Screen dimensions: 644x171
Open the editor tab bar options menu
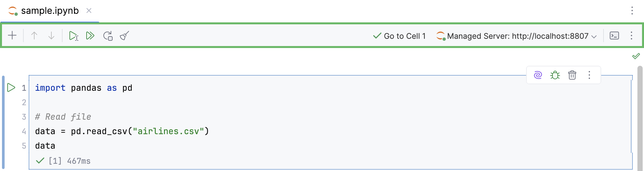tap(632, 11)
